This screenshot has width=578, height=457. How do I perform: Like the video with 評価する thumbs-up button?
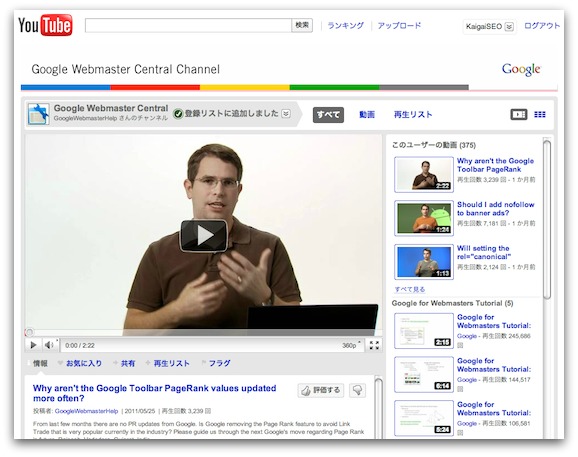[321, 390]
